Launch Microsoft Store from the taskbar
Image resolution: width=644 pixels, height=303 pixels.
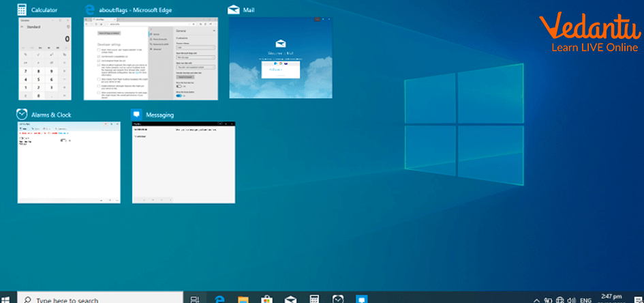click(267, 298)
